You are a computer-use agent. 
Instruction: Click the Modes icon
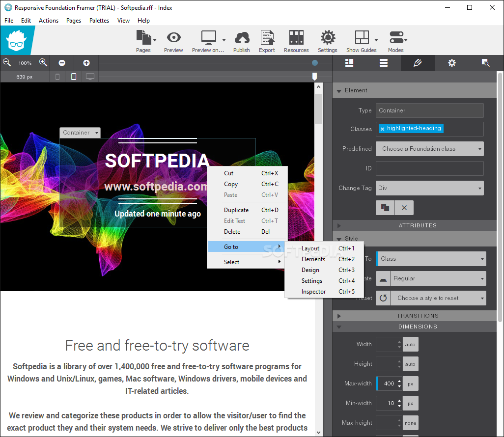click(396, 38)
